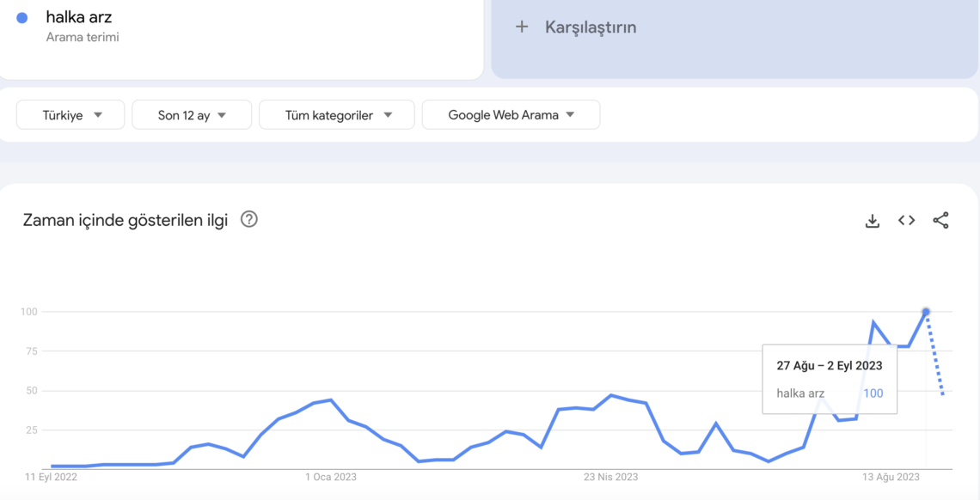Open the help icon beside Zaman içinde gösterilen ilgi
This screenshot has width=980, height=500.
[x=249, y=220]
